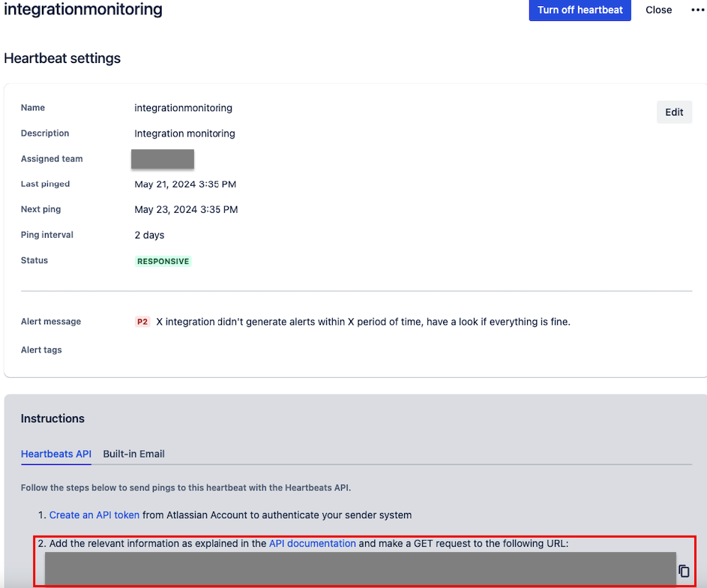Click the redacted GET request URL field
The image size is (707, 588).
coord(360,568)
